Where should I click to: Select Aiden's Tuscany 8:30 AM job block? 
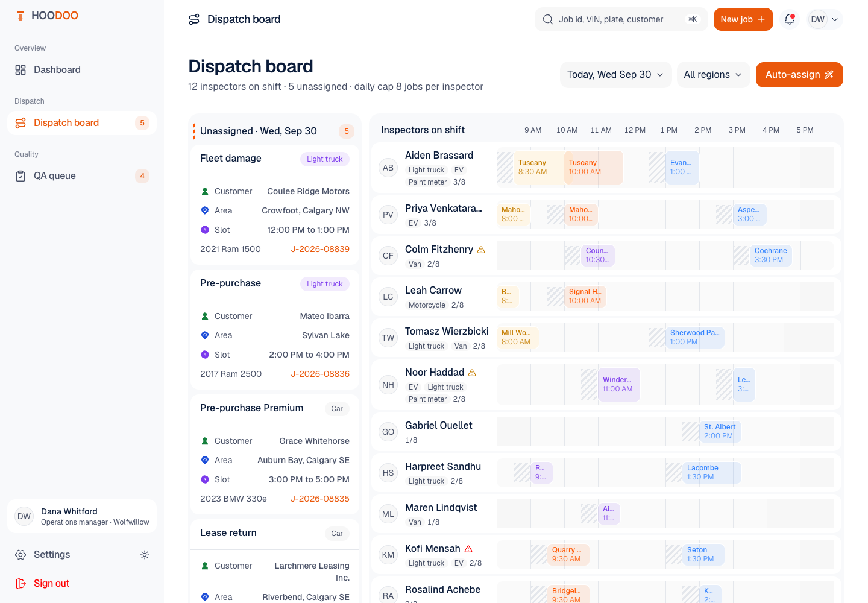[x=538, y=168]
